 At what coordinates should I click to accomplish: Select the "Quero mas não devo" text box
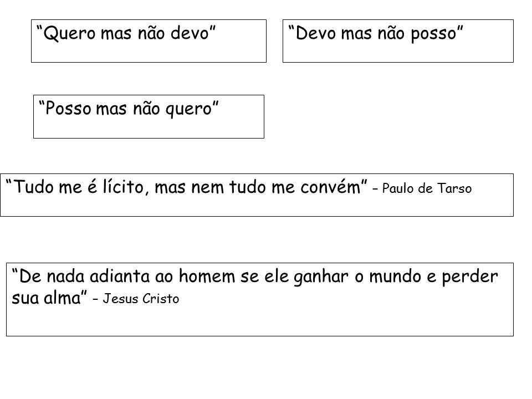(x=149, y=41)
